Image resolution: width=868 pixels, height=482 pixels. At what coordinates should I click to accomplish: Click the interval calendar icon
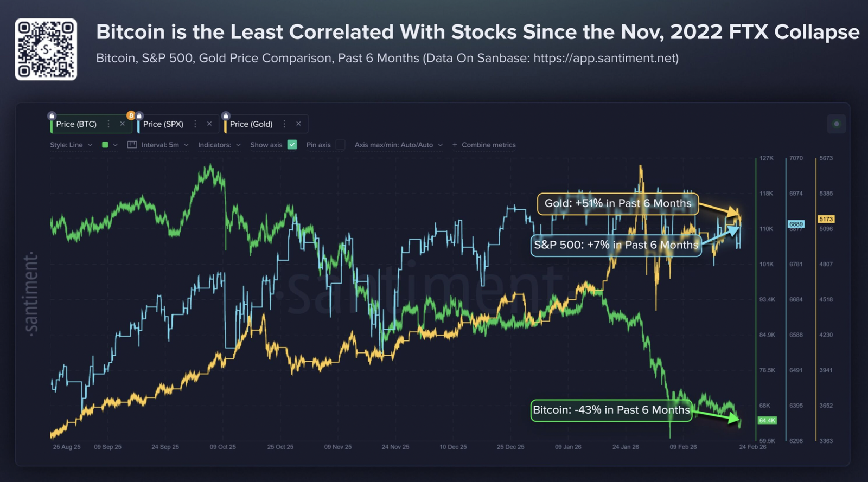[132, 145]
